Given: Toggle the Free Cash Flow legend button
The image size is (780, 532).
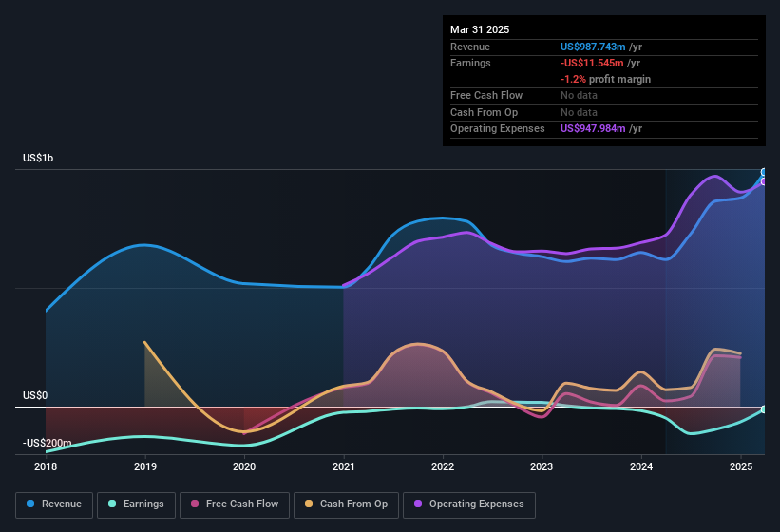Looking at the screenshot, I should click(235, 504).
